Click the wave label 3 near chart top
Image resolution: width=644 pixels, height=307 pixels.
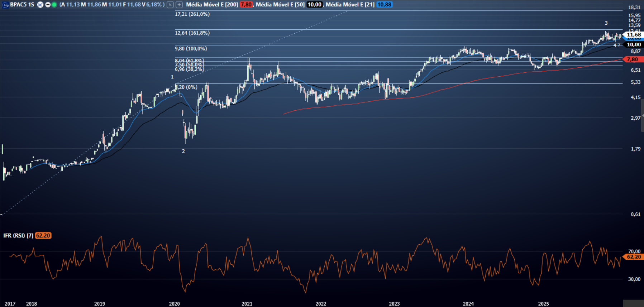[x=606, y=23]
